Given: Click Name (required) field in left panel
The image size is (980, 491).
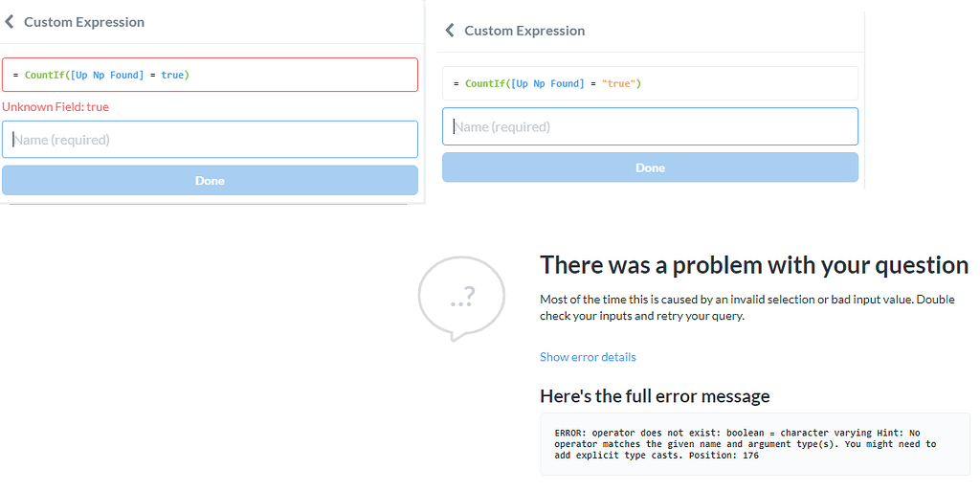Looking at the screenshot, I should (x=210, y=140).
